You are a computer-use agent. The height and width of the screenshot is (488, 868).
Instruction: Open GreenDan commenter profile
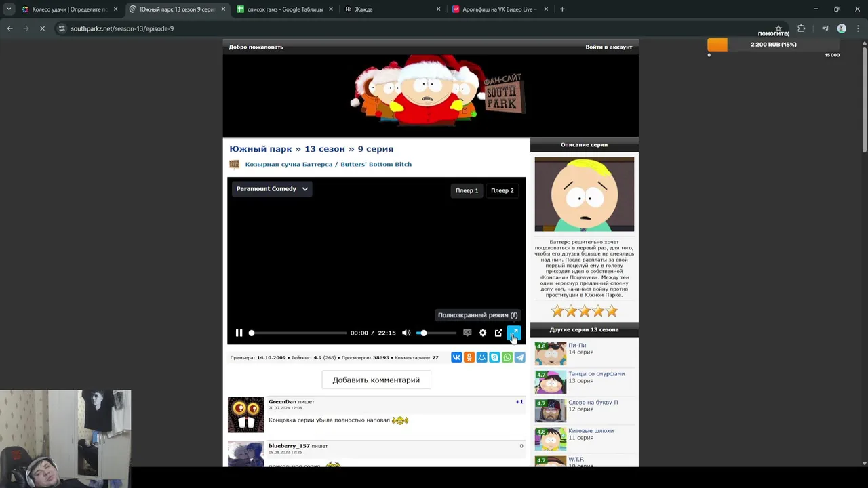(x=282, y=402)
